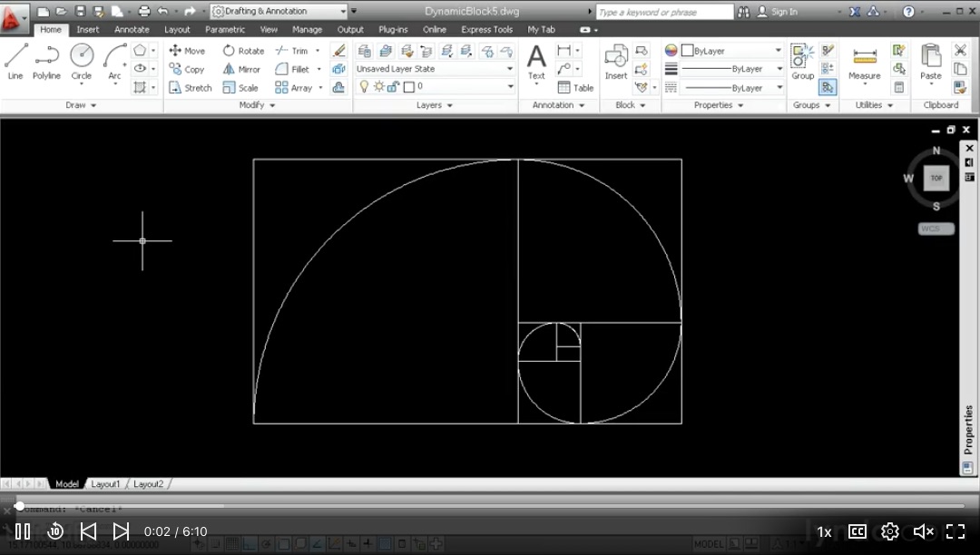Toggle layer 0 lock icon
The width and height of the screenshot is (980, 555).
(x=393, y=87)
